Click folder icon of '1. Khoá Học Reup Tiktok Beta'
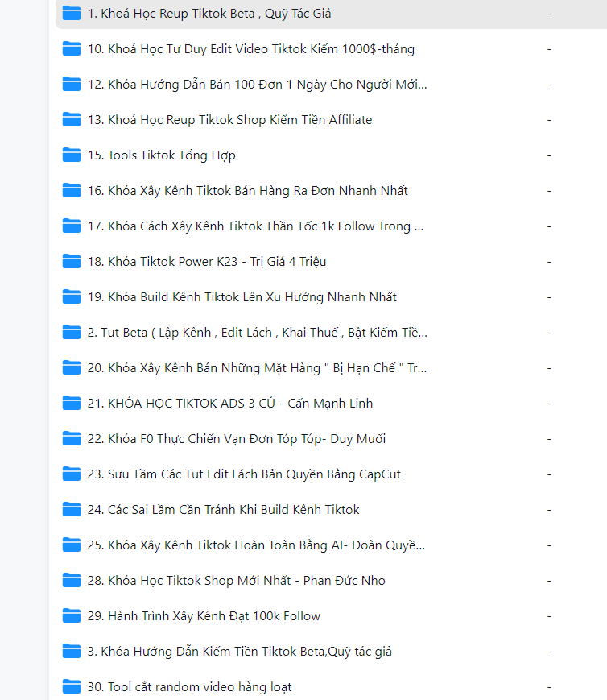 point(72,14)
